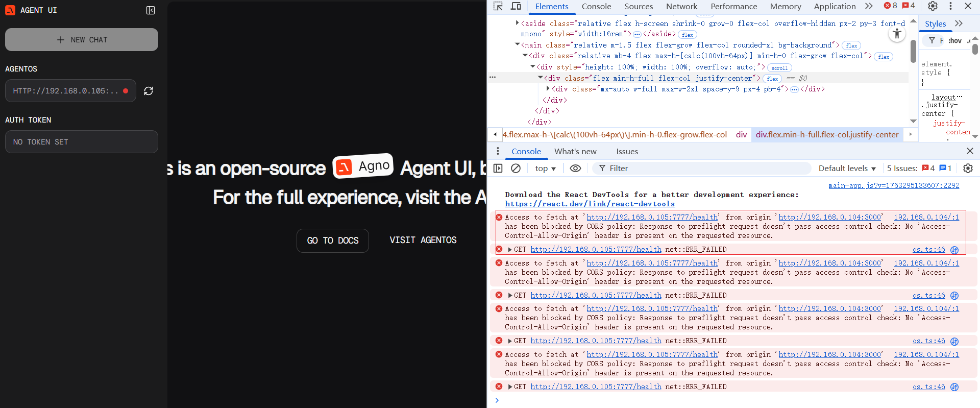Screen dimensions: 980x408
Task: Toggle flex overlay badge on aside element
Action: pyautogui.click(x=688, y=35)
